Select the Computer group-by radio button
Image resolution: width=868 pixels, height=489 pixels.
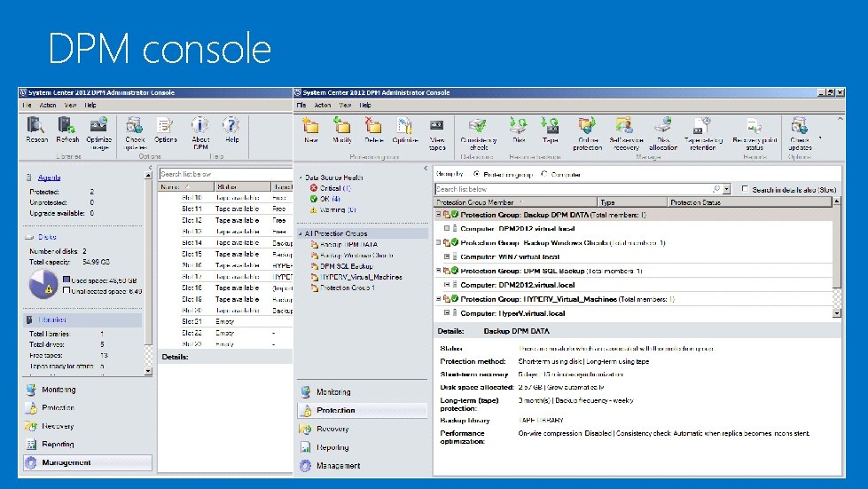point(544,174)
